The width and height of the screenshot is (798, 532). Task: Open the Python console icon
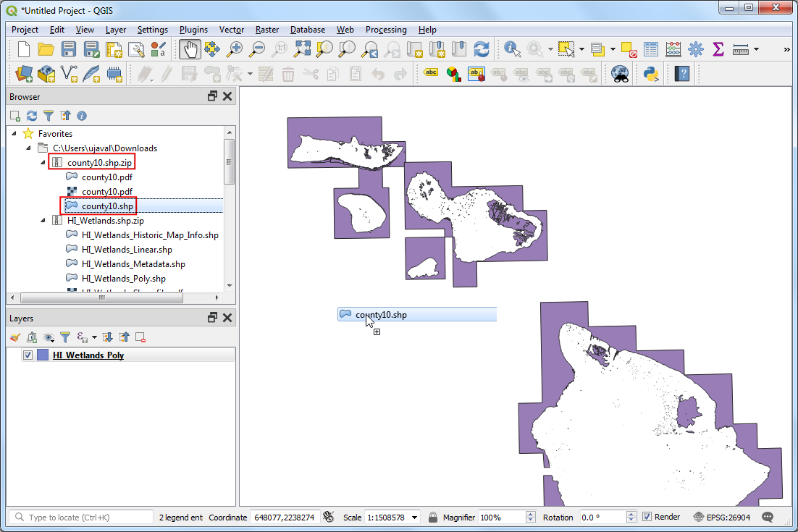click(x=650, y=73)
